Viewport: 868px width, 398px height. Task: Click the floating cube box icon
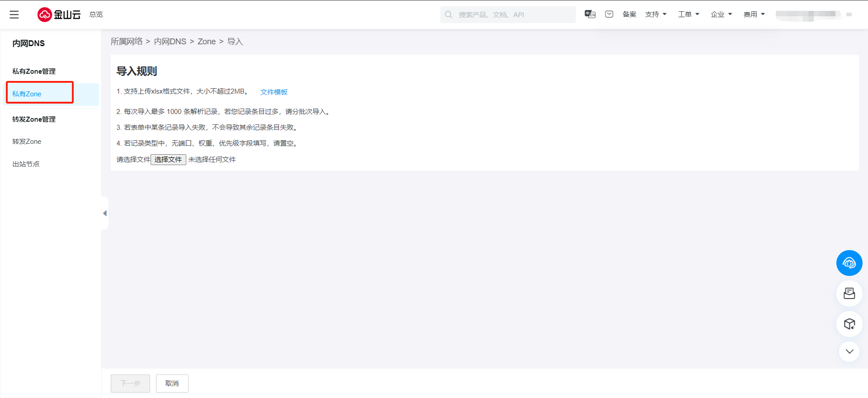point(849,324)
